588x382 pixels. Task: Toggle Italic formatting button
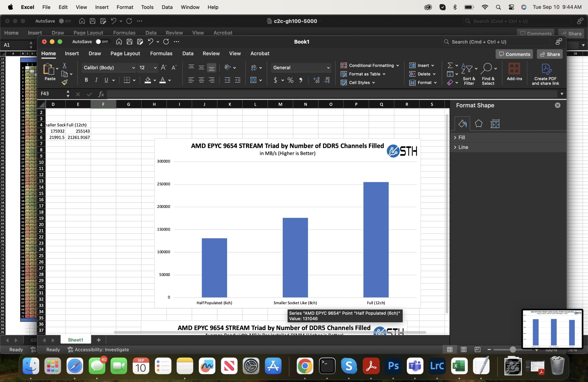(96, 80)
